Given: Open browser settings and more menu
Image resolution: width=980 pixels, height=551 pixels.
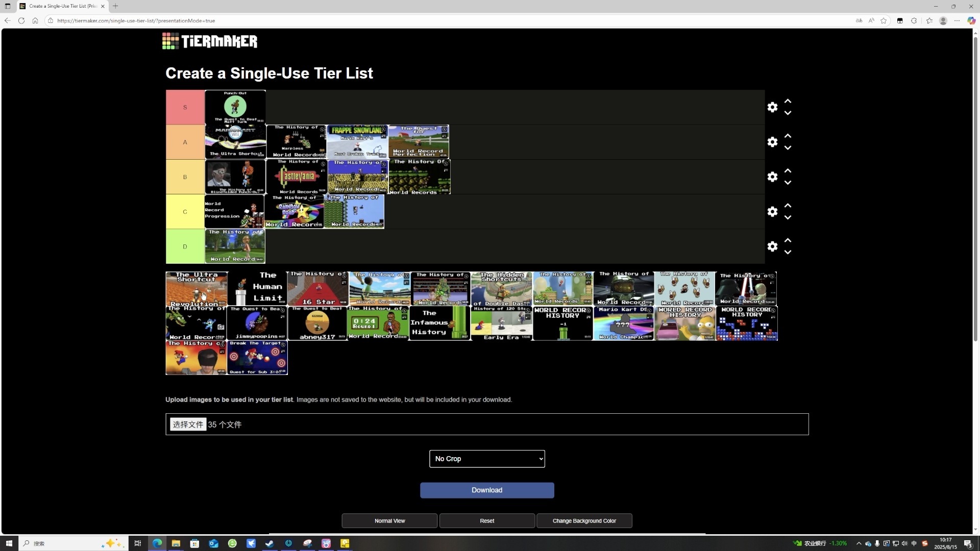Looking at the screenshot, I should (957, 21).
